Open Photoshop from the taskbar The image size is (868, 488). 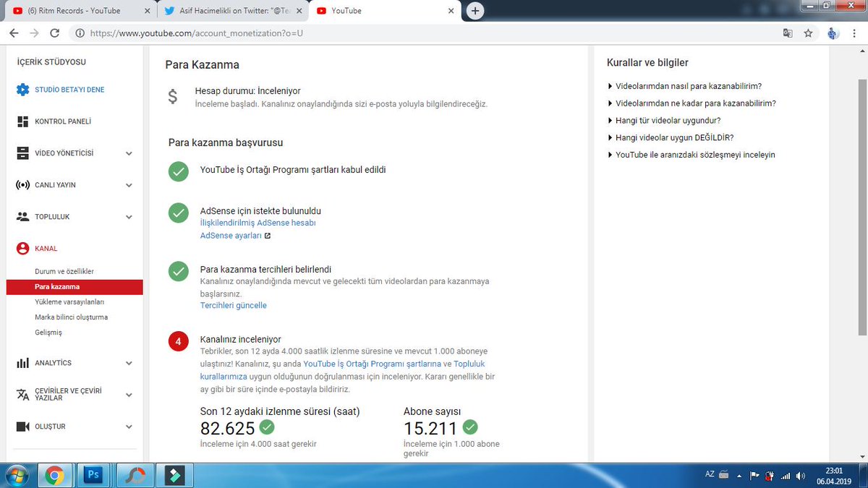click(93, 475)
